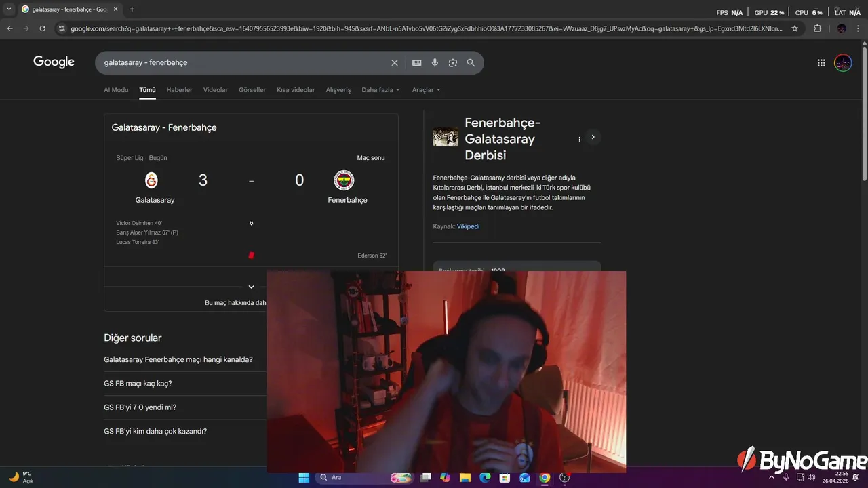The height and width of the screenshot is (488, 868).
Task: Show hidden system tray icons
Action: 771,477
